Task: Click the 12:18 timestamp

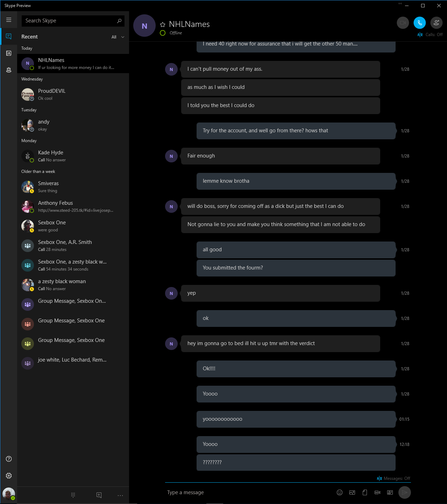Action: pyautogui.click(x=404, y=444)
